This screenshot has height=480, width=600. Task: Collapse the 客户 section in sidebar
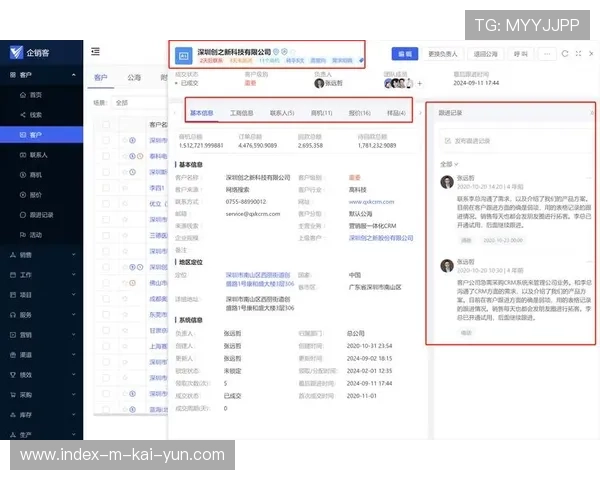73,75
